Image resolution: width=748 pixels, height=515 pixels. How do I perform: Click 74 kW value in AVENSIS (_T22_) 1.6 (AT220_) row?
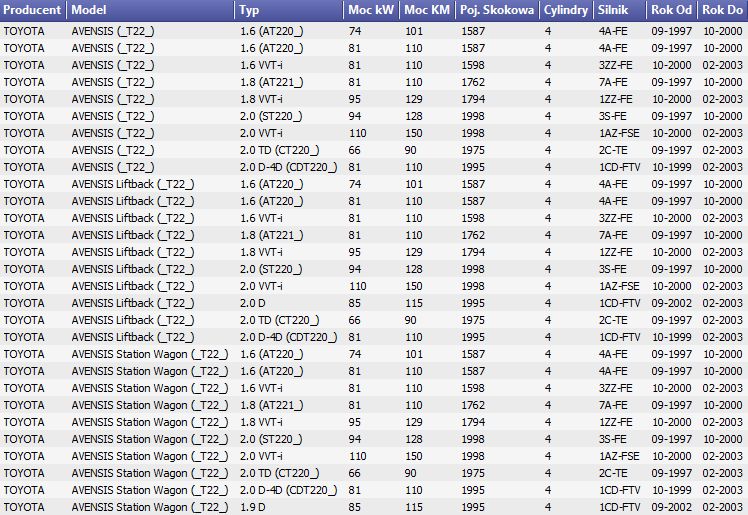pyautogui.click(x=354, y=31)
